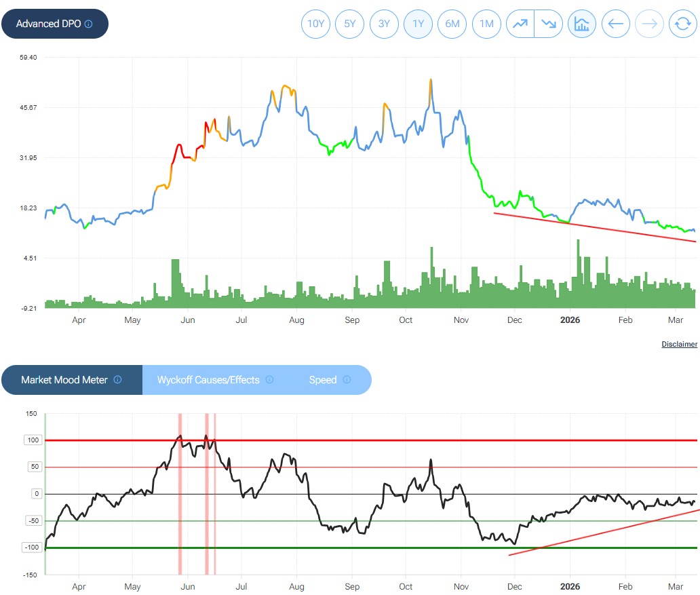The height and width of the screenshot is (595, 700).
Task: Switch to Wyckoff Causes/Effects tab
Action: pos(208,380)
